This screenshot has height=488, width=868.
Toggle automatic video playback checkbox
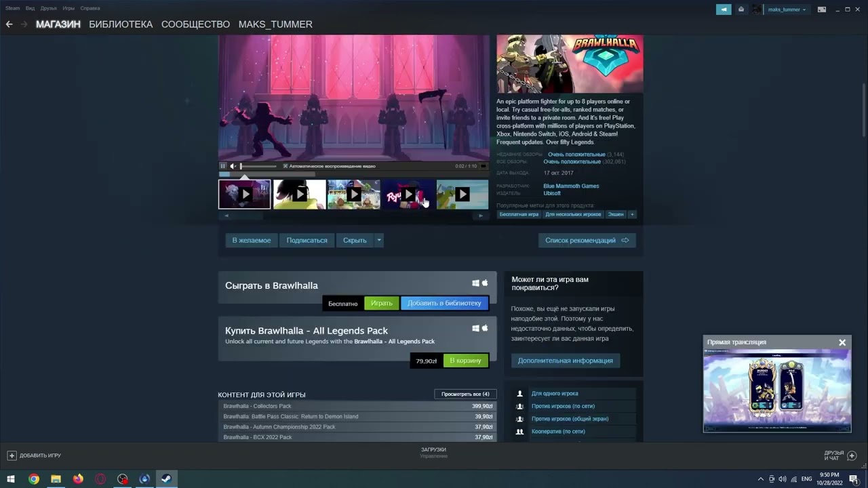click(x=285, y=166)
